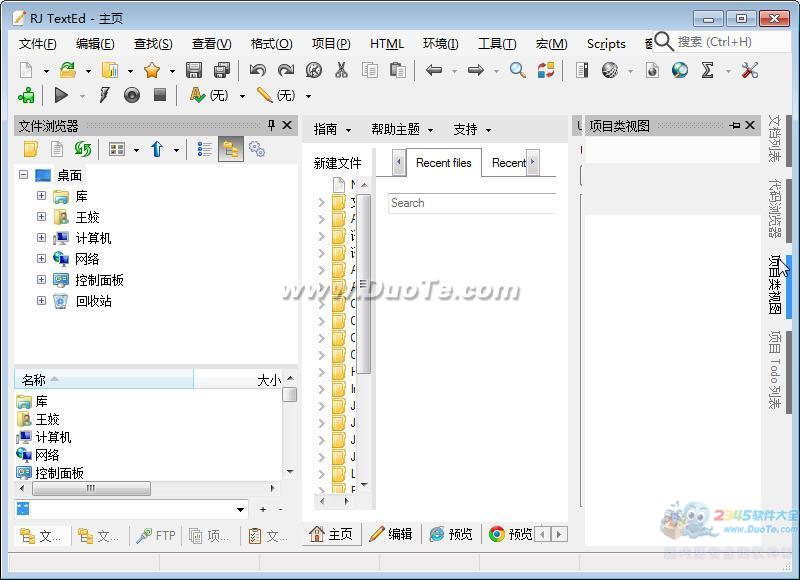Redo the last undone action

tap(286, 70)
